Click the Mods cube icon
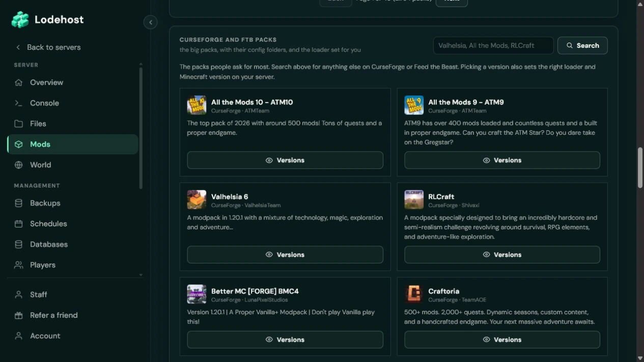The height and width of the screenshot is (362, 644). pyautogui.click(x=19, y=144)
